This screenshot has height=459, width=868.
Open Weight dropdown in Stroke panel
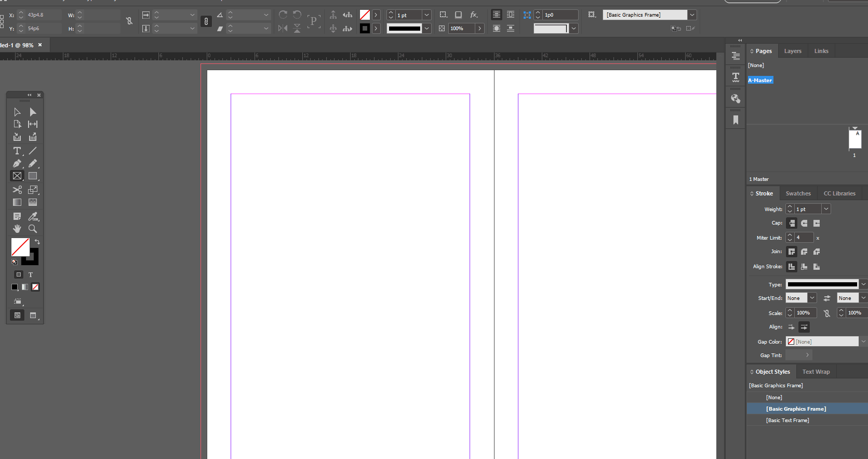pyautogui.click(x=826, y=209)
